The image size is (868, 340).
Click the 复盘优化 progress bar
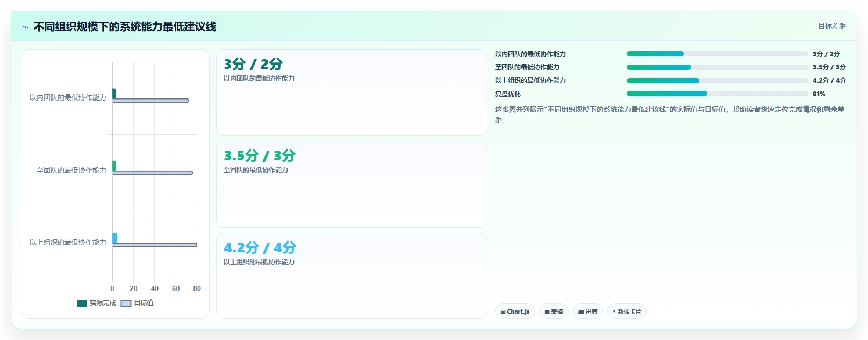717,94
